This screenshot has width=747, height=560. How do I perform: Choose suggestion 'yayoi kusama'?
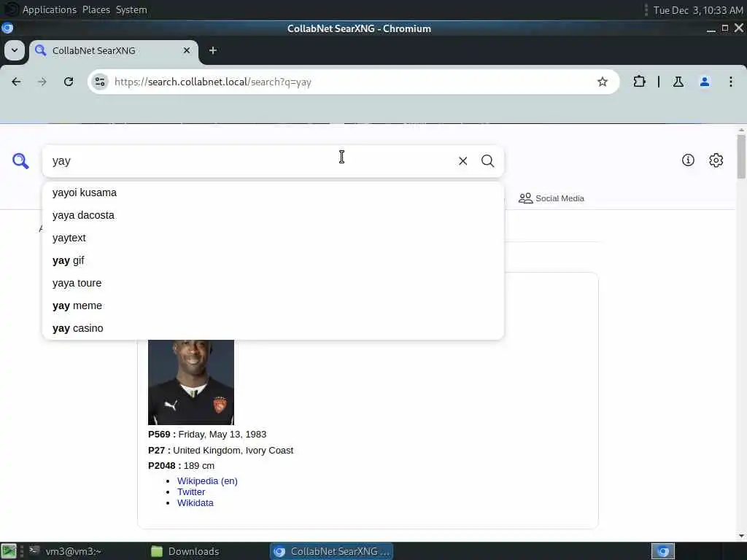tap(273, 192)
